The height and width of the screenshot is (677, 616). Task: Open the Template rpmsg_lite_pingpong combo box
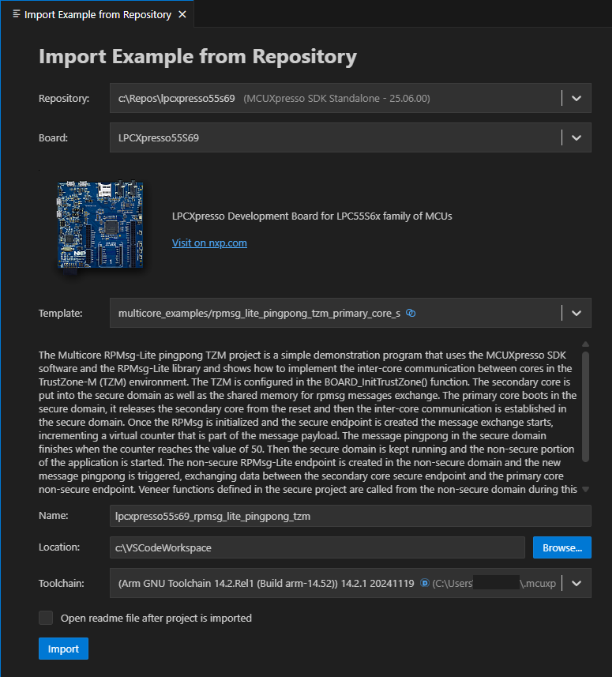point(351,313)
